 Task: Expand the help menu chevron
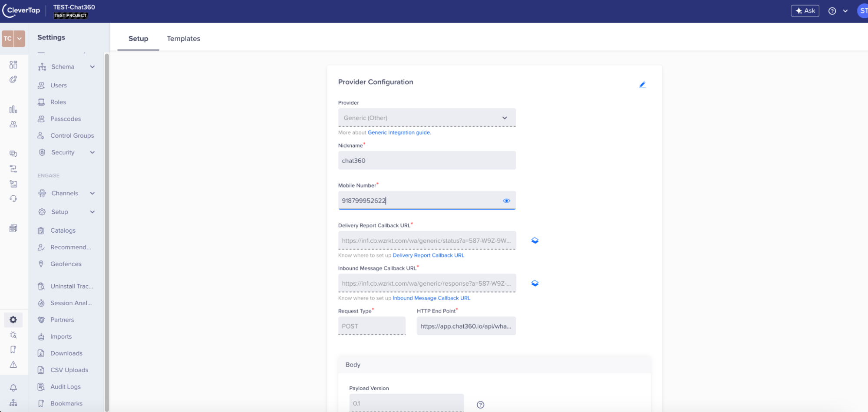(x=845, y=11)
